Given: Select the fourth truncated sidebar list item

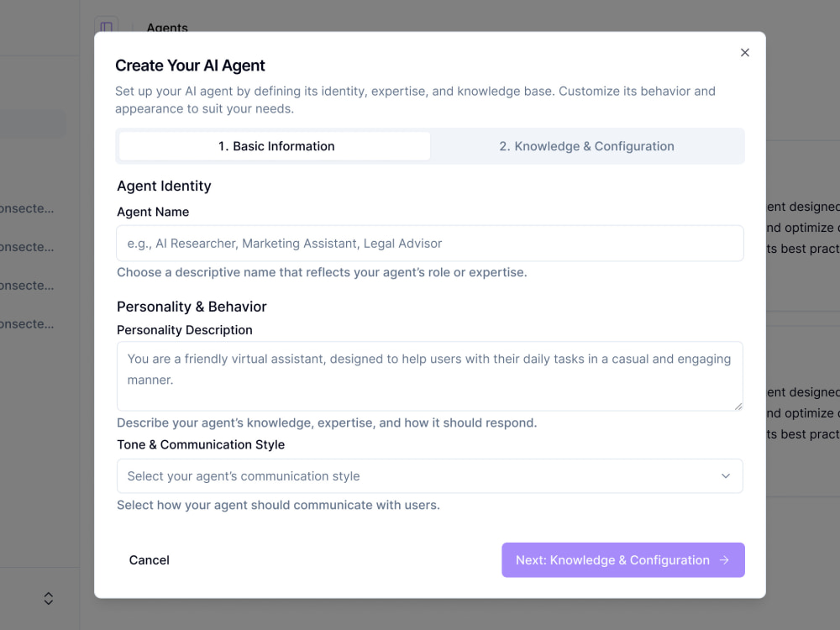Looking at the screenshot, I should [x=27, y=324].
